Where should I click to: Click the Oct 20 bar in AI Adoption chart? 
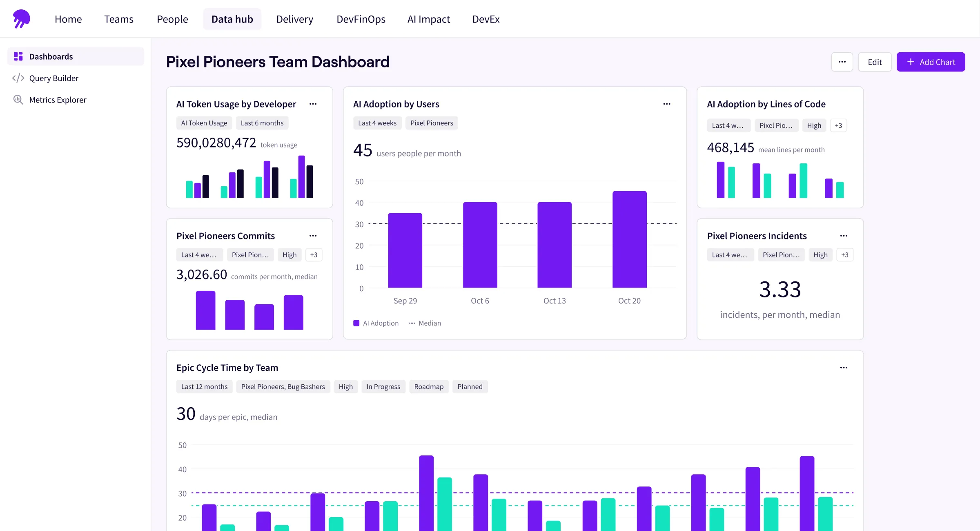tap(630, 239)
